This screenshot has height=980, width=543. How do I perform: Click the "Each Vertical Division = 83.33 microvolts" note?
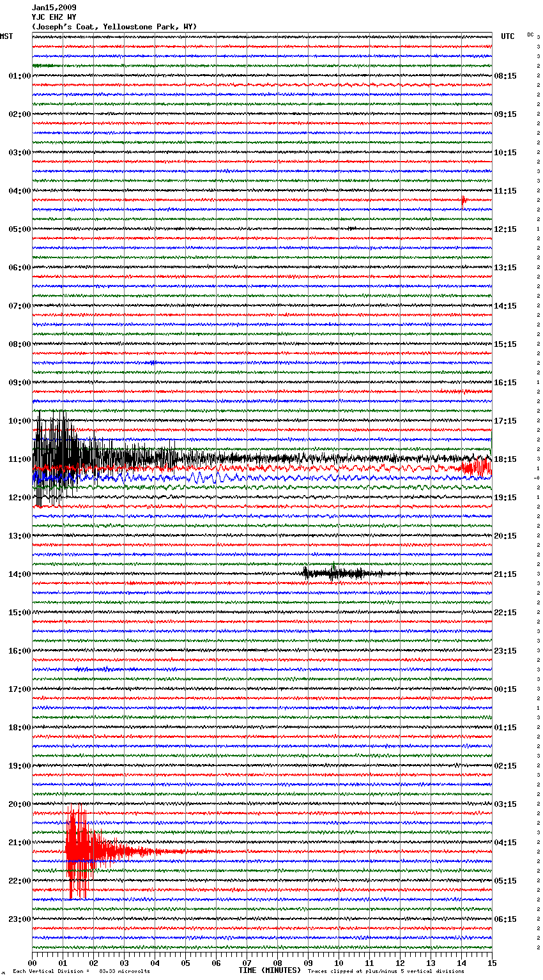tap(82, 971)
